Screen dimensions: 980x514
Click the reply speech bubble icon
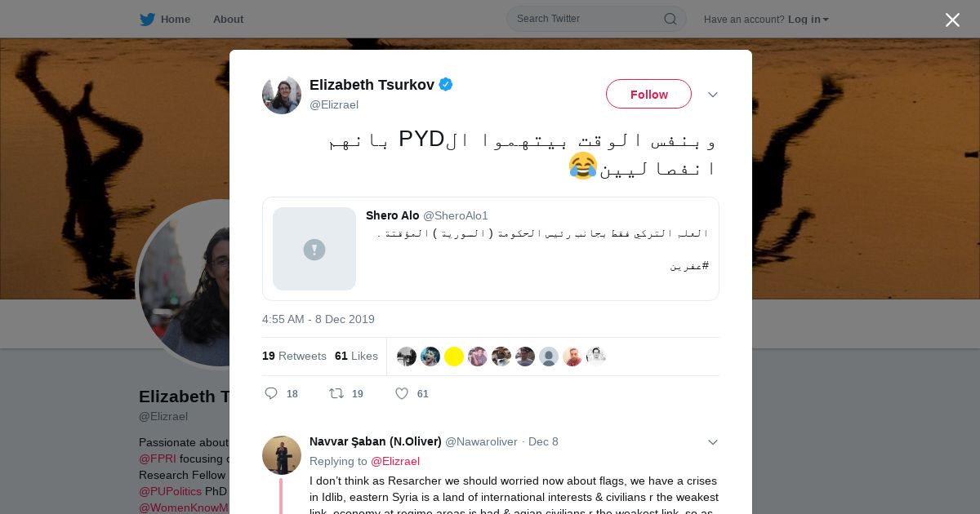pyautogui.click(x=271, y=393)
